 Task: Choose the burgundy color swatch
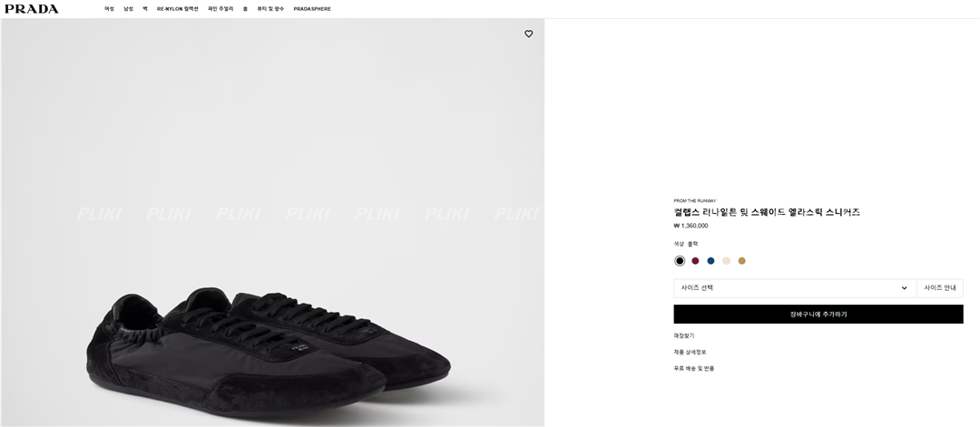[695, 261]
